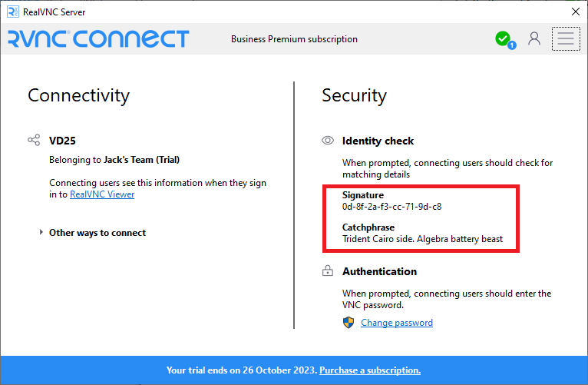Open the hamburger menu button

click(567, 39)
